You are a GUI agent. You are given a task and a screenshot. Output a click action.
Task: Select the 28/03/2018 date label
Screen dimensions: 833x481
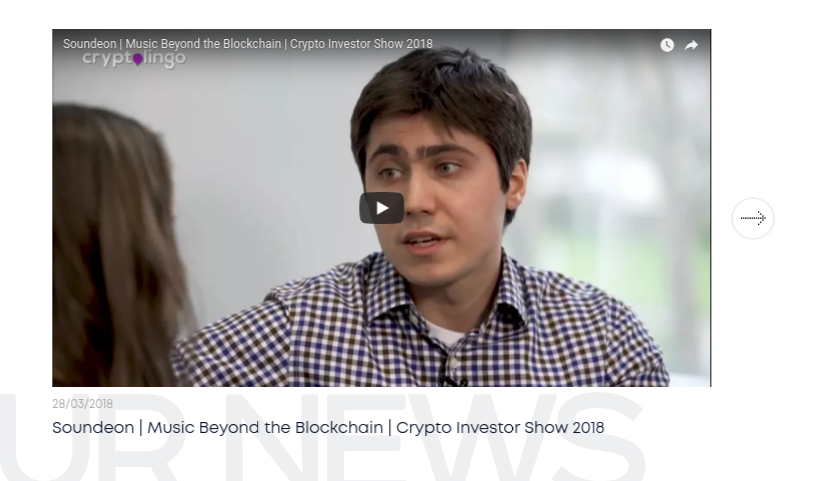point(82,404)
